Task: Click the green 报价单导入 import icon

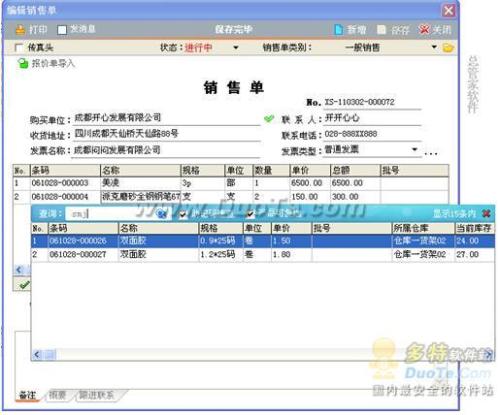Action: [x=23, y=64]
